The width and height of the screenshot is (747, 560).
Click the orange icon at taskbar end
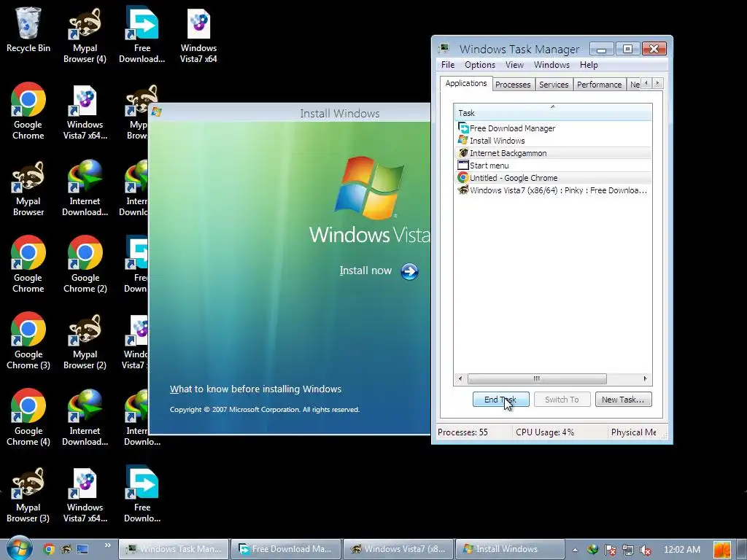(722, 550)
